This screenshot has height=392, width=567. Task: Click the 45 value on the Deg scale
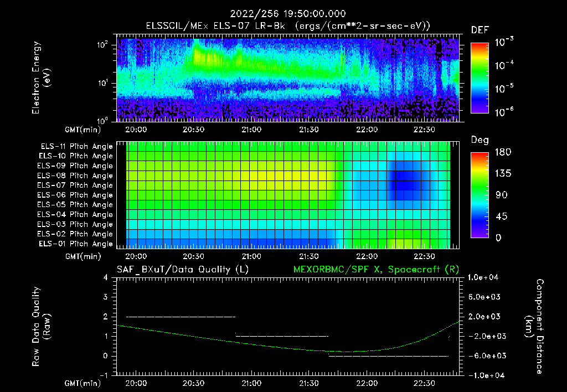[x=501, y=216]
